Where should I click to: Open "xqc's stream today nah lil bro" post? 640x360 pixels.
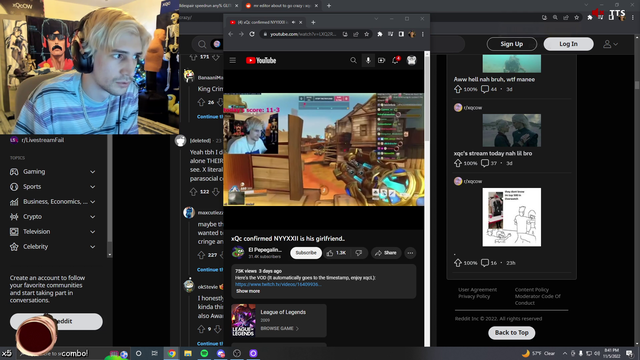point(493,153)
